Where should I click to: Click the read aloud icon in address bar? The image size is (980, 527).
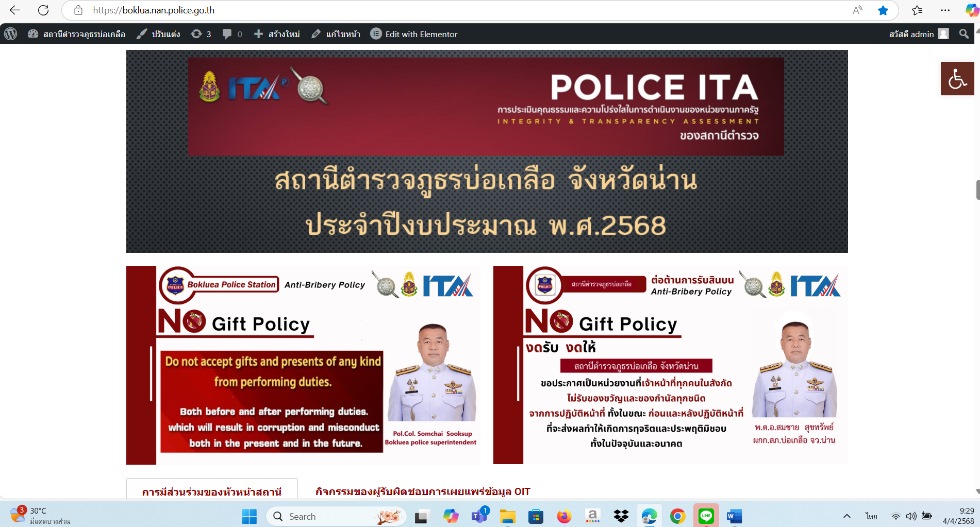pyautogui.click(x=857, y=10)
